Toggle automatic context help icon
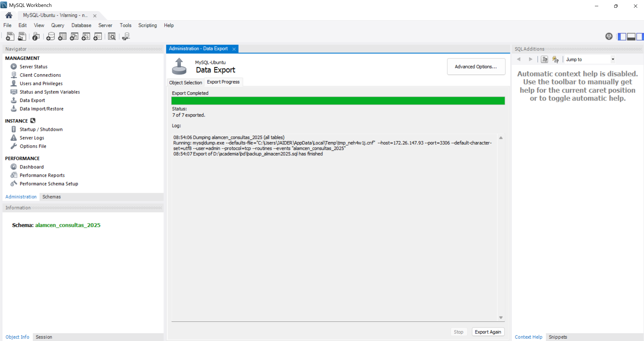This screenshot has height=341, width=644. 556,59
